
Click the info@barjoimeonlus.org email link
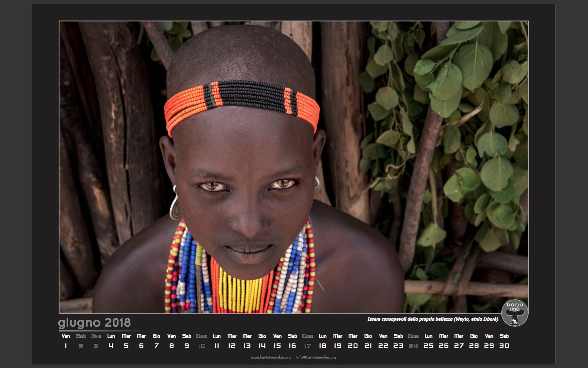[316, 357]
